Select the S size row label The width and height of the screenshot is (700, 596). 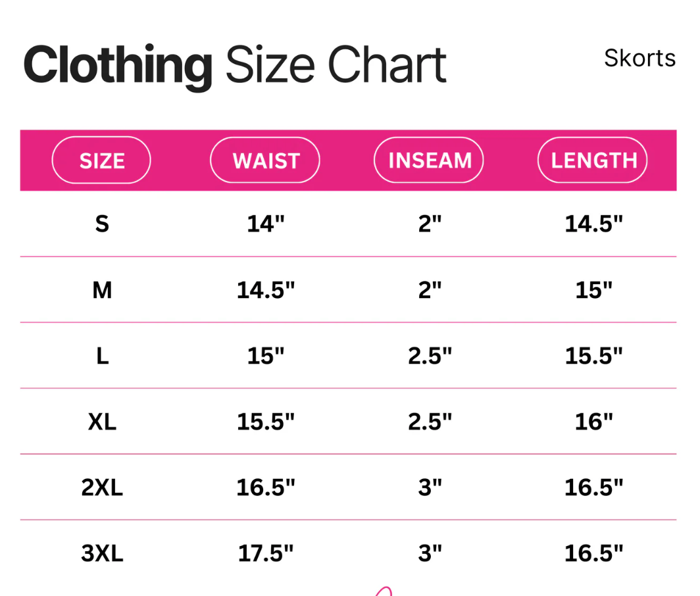tap(102, 224)
